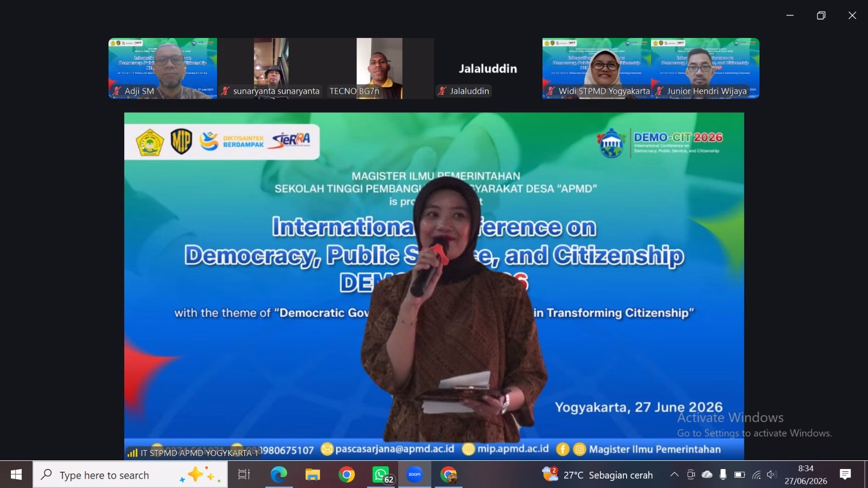Click the large 'Jalaluddin' name text
The height and width of the screenshot is (488, 868).
point(488,68)
